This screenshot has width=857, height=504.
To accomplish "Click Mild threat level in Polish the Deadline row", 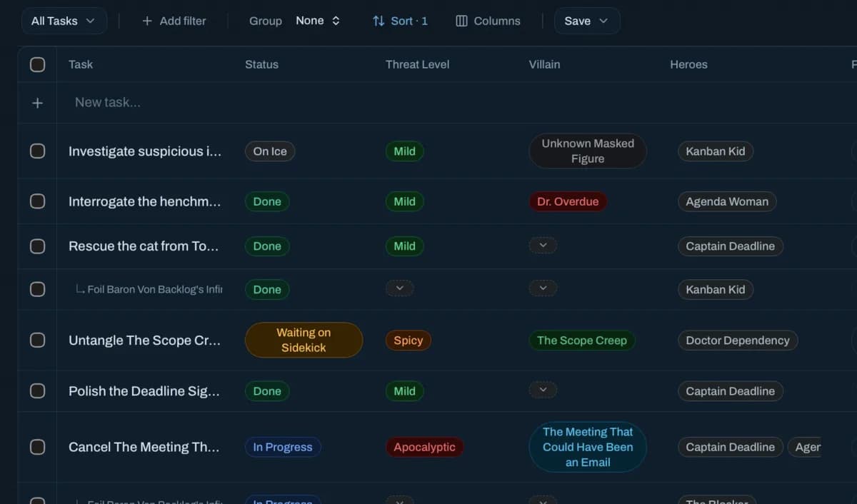I will (404, 391).
